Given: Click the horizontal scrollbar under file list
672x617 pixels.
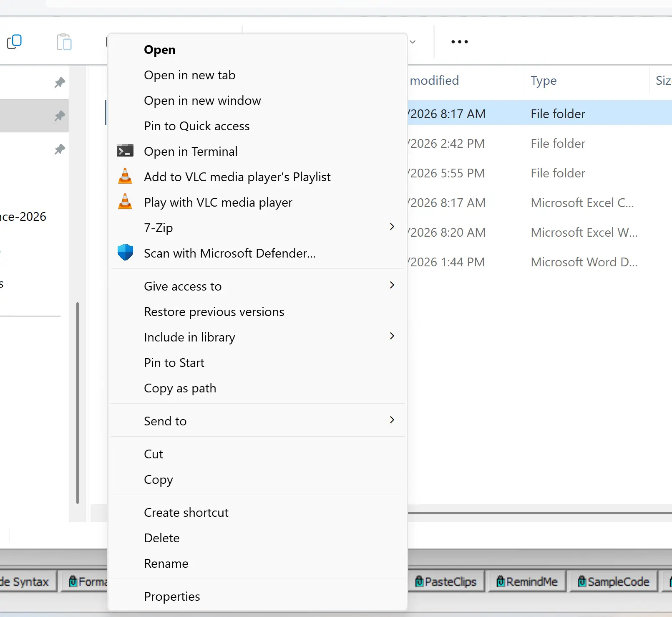Looking at the screenshot, I should (540, 513).
